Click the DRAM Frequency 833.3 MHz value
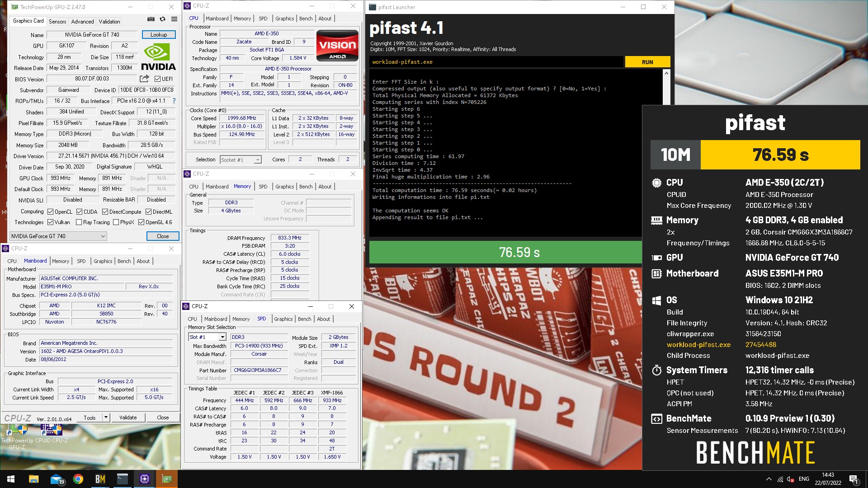The width and height of the screenshot is (868, 488). (290, 238)
